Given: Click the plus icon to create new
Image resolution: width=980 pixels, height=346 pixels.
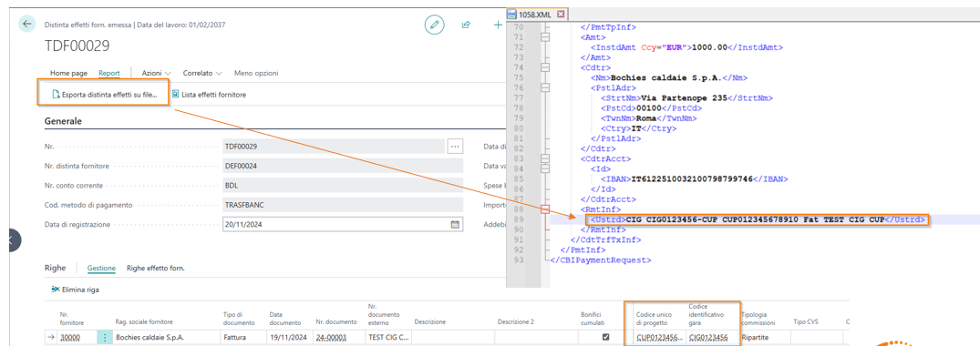Looking at the screenshot, I should coord(498,25).
